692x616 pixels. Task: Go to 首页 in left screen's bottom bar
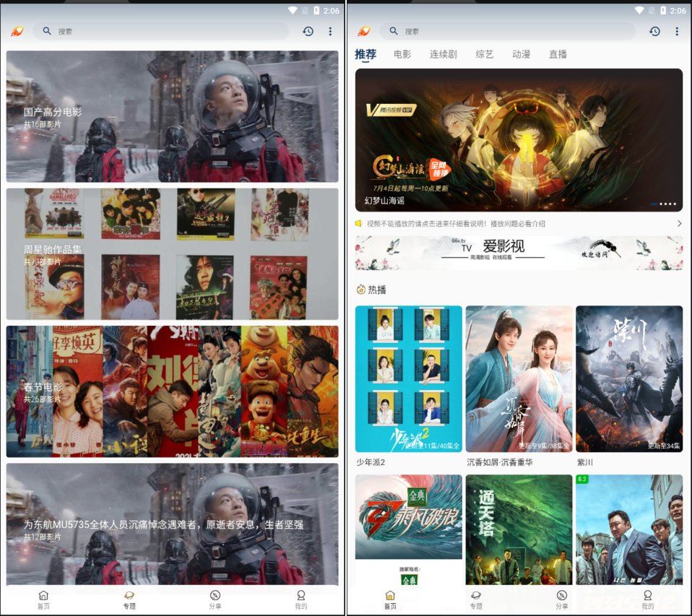[43, 600]
